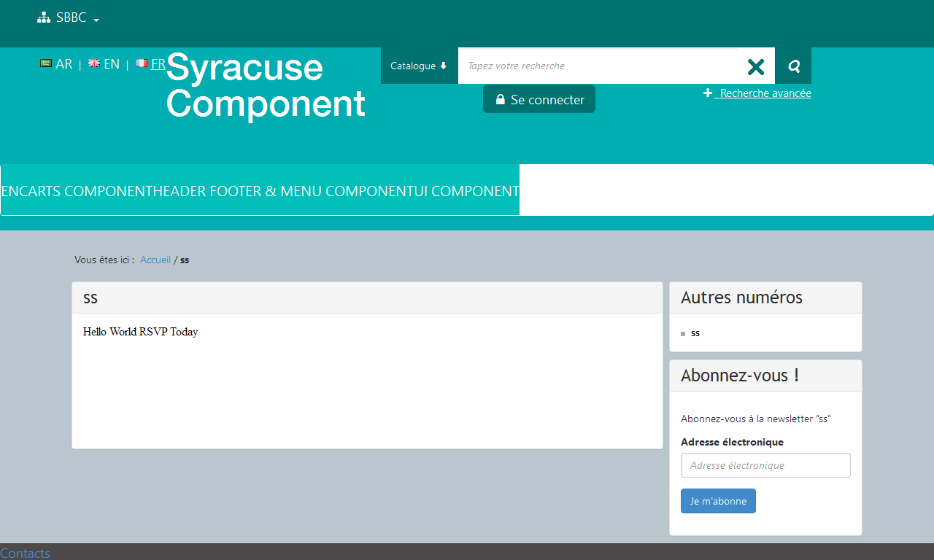Open the UI Component menu item
The height and width of the screenshot is (560, 934).
point(466,191)
